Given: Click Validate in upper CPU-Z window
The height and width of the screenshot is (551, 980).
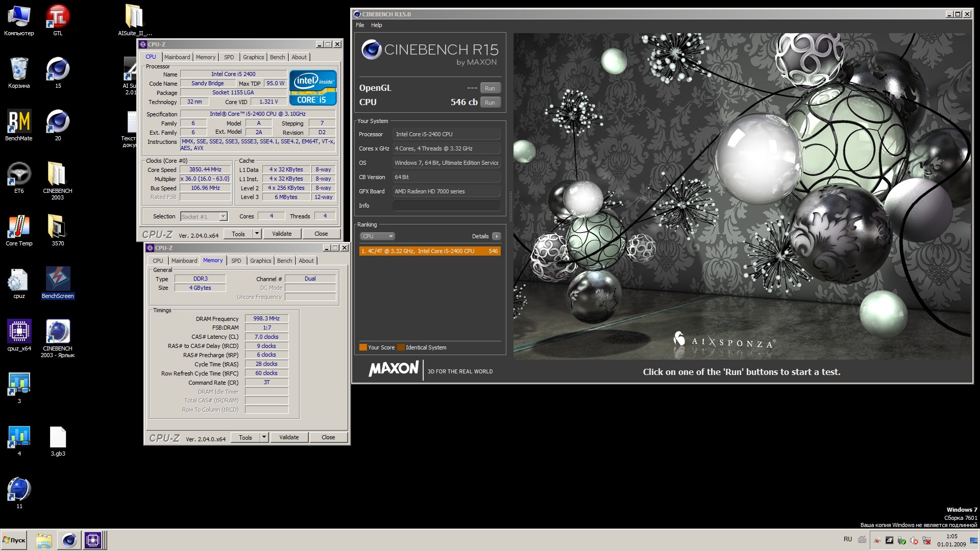Looking at the screenshot, I should 282,234.
